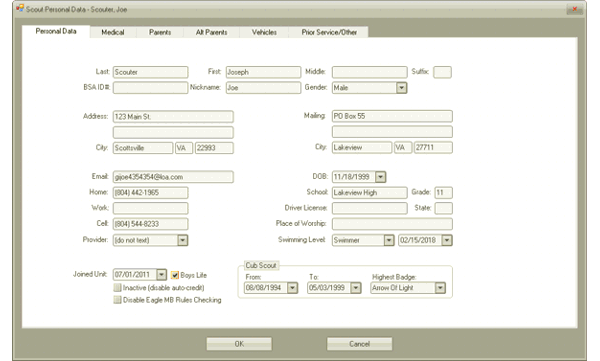Select the Alt Parents tab
Screen dimensions: 600x361
coord(211,32)
